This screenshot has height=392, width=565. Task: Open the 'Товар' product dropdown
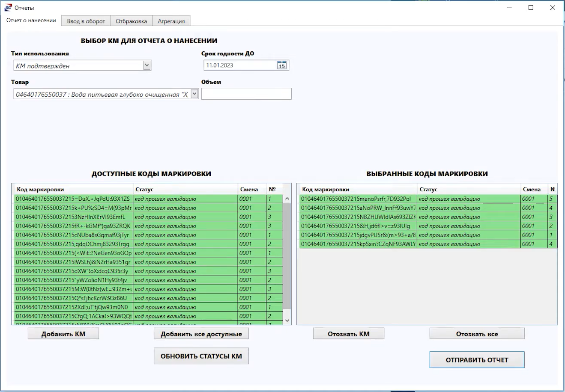pyautogui.click(x=194, y=94)
